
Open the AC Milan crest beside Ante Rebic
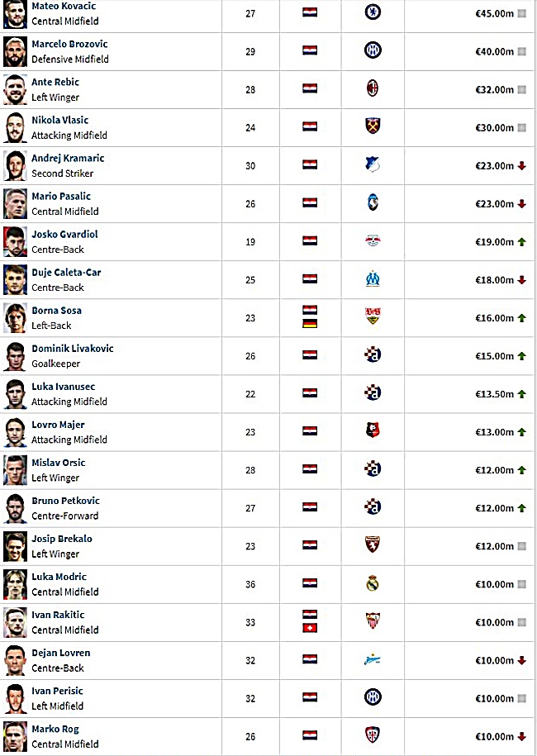tap(373, 88)
